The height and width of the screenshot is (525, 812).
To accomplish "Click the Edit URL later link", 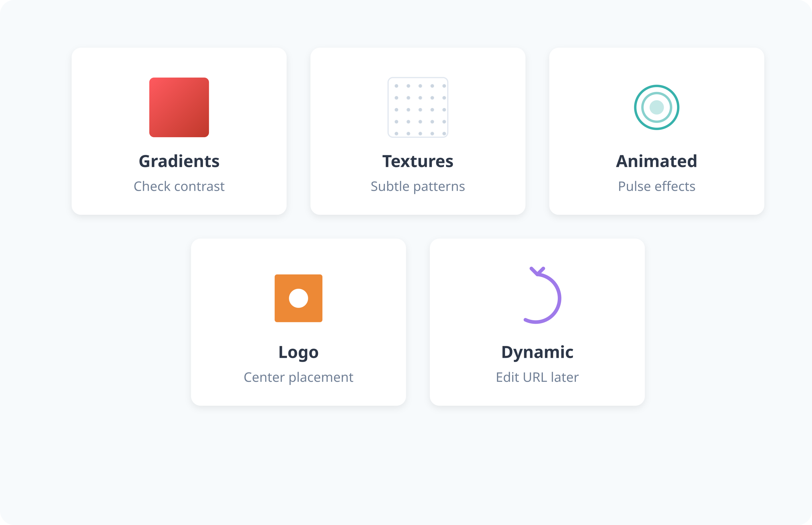I will [537, 377].
